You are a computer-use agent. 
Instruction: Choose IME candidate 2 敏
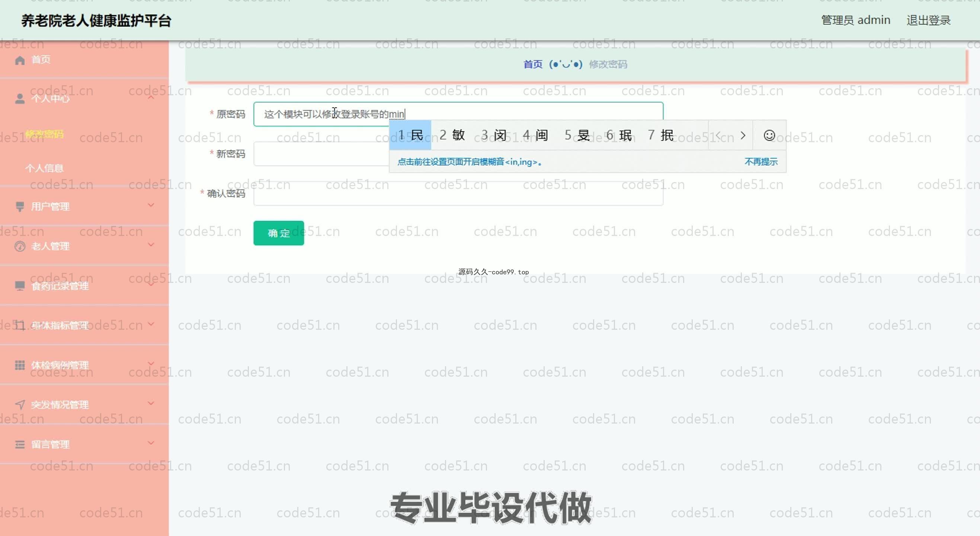(452, 135)
